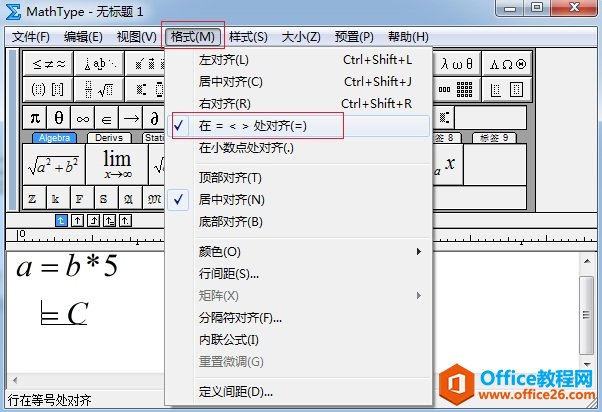
Task: Expand the 颜色(O) submenu
Action: click(298, 252)
